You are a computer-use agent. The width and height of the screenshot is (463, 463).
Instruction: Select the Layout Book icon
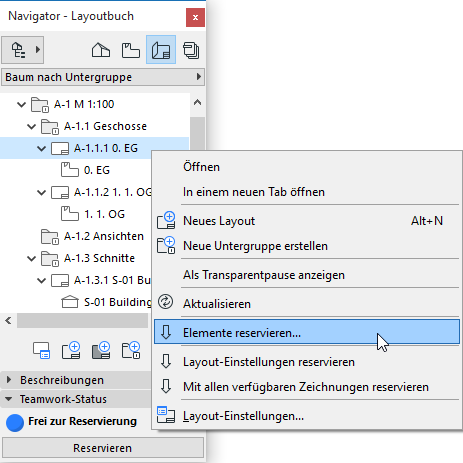[x=161, y=50]
